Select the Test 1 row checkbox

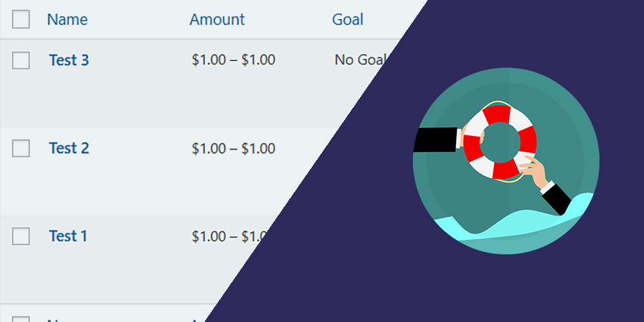coord(21,236)
